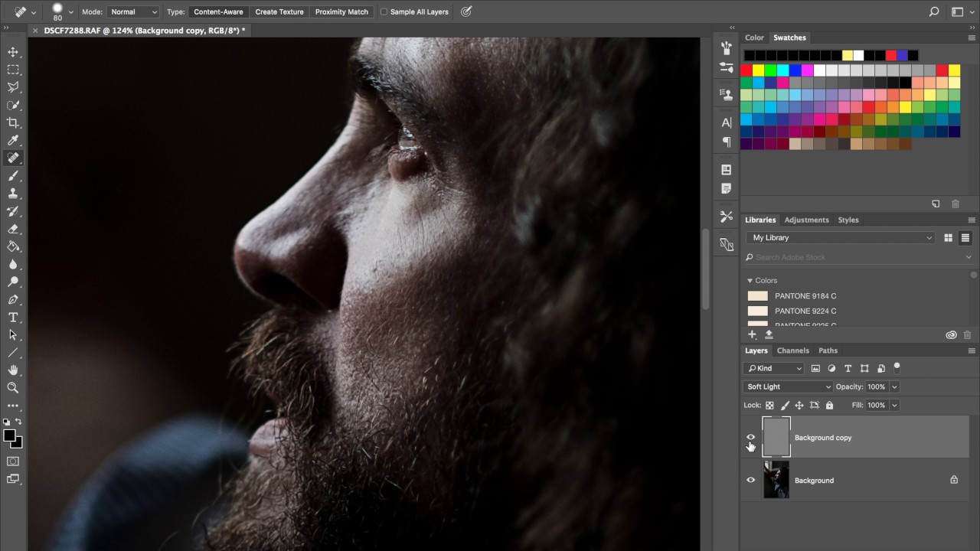The height and width of the screenshot is (551, 980).
Task: Expand the My Library dropdown
Action: pos(841,238)
